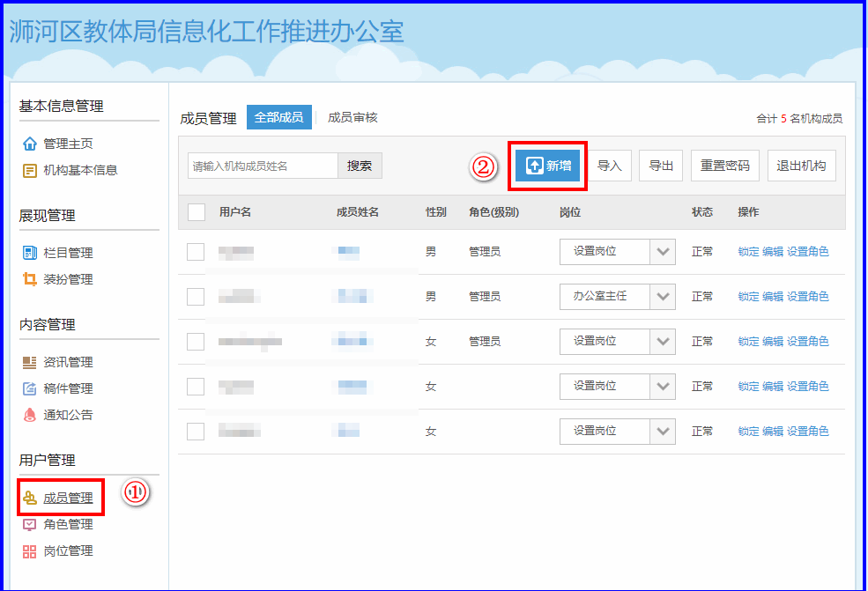Click the 新增 button to add member
The width and height of the screenshot is (868, 591).
coord(548,166)
